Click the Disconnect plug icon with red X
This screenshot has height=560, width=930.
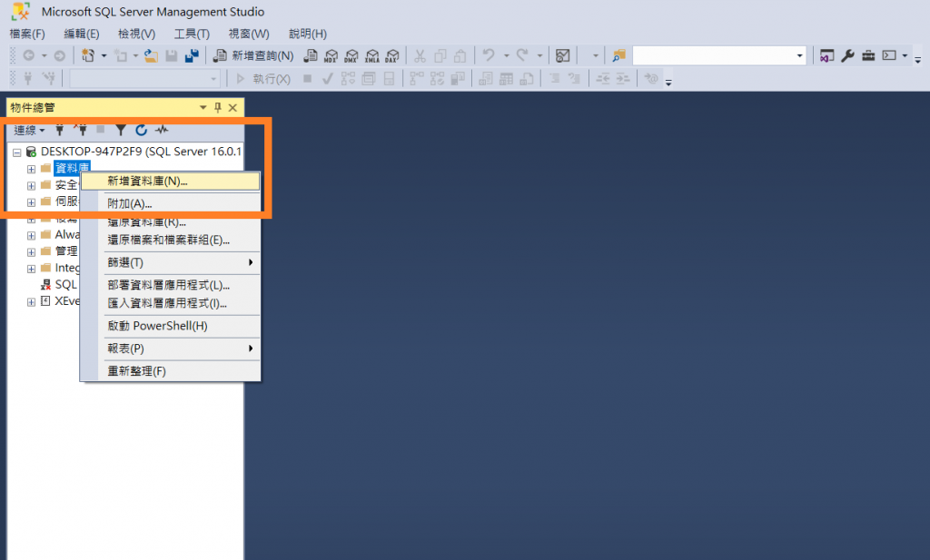[81, 130]
